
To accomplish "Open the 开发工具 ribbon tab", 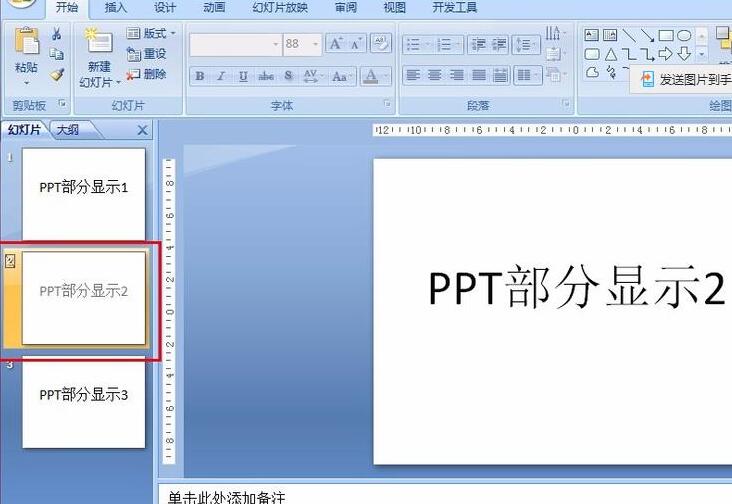I will click(455, 7).
